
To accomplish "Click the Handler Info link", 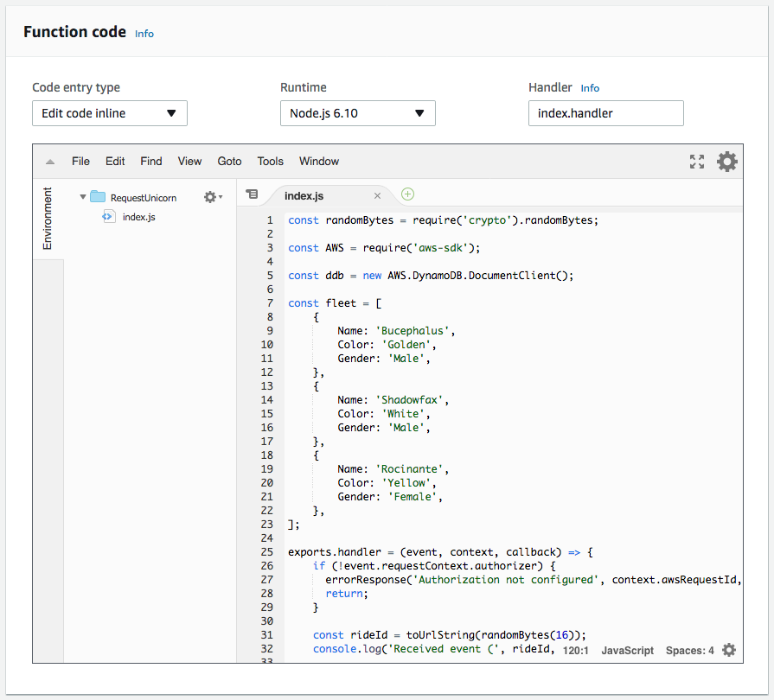I will (x=590, y=88).
